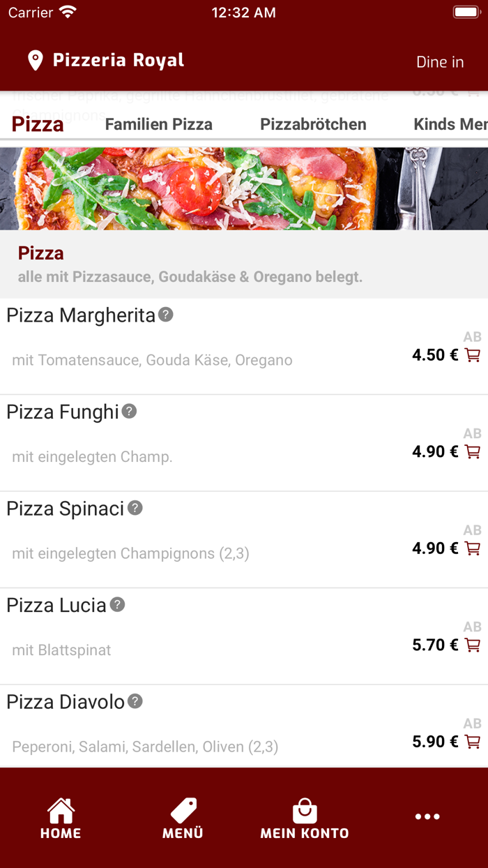Tap the Pizzeria Royal restaurant name
Viewport: 488px width, 868px height.
point(117,61)
